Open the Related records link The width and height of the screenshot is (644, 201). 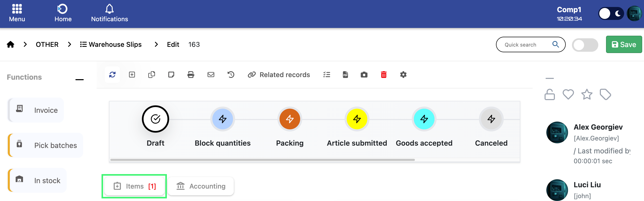pyautogui.click(x=279, y=75)
